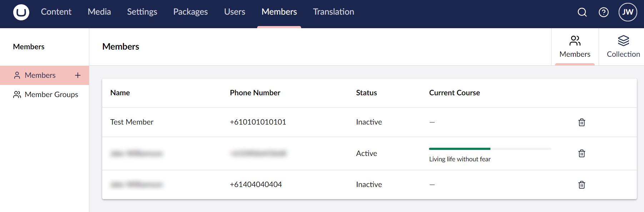The width and height of the screenshot is (644, 212).
Task: Go to the Media section
Action: [x=99, y=12]
